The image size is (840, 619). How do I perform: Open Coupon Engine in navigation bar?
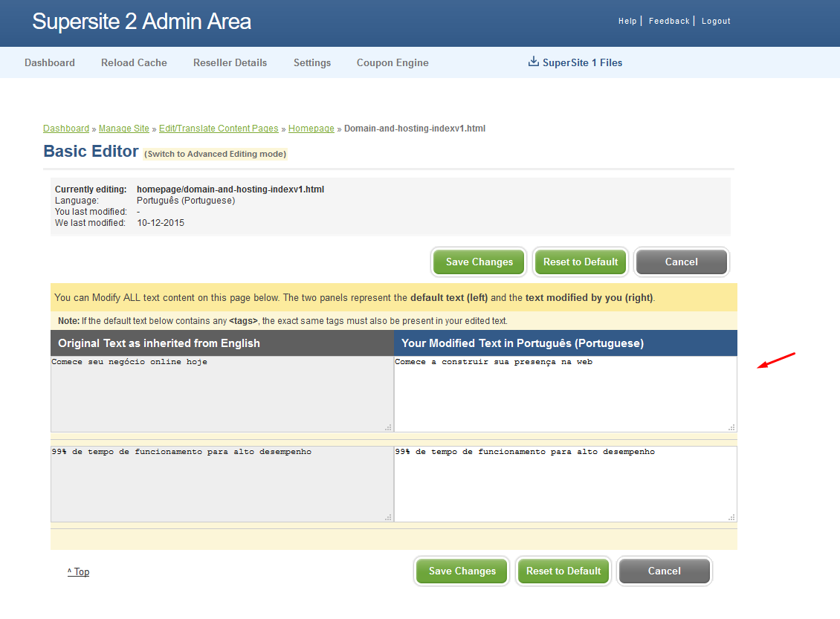[392, 62]
